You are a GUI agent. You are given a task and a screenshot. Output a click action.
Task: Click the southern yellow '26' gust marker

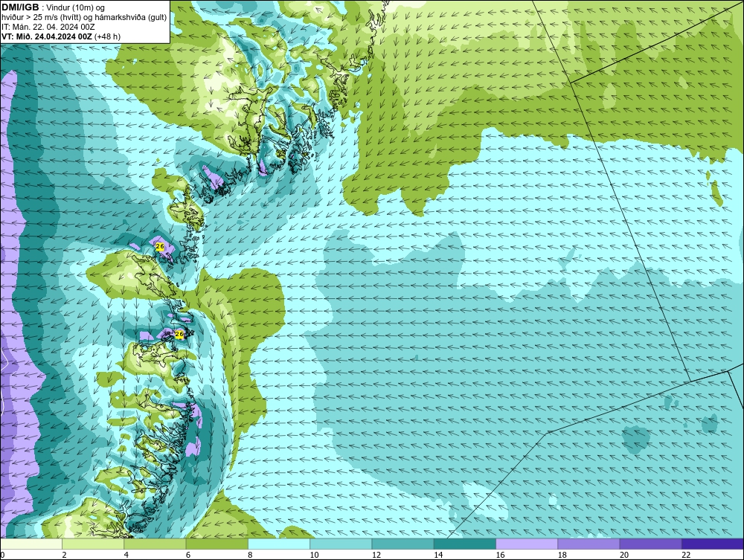(x=179, y=335)
